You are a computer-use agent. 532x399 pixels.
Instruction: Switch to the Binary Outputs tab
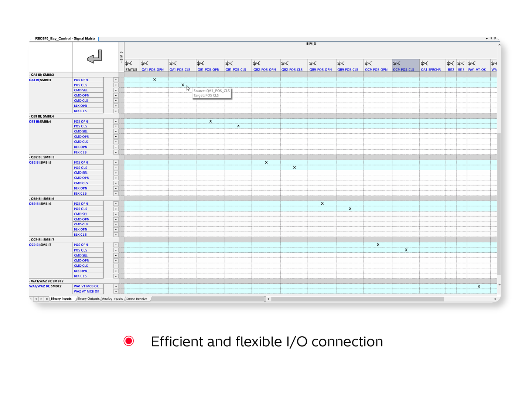click(88, 299)
